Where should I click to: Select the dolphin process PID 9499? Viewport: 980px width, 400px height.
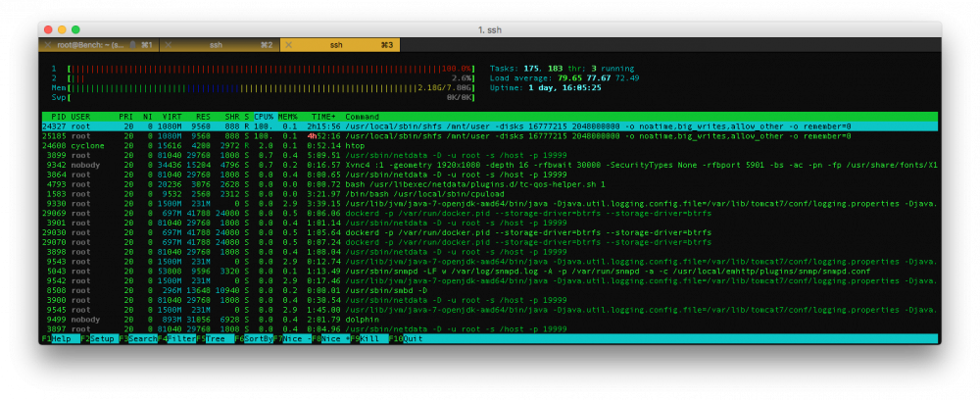point(490,320)
